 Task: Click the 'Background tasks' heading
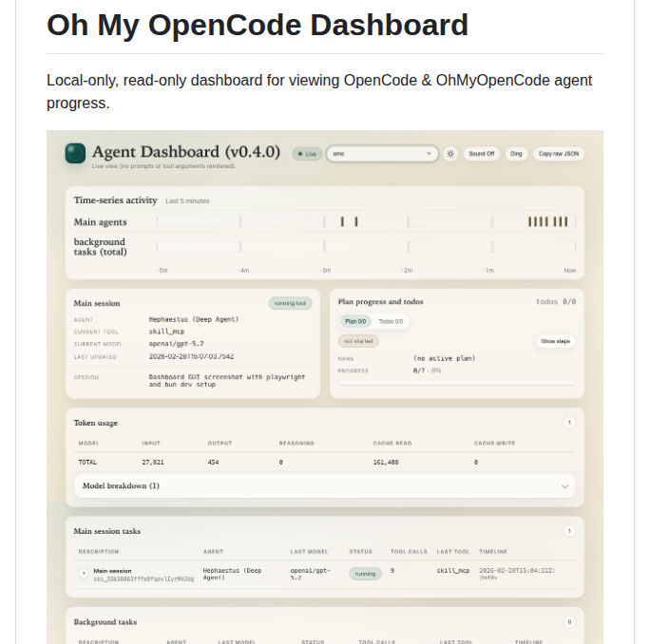click(105, 622)
